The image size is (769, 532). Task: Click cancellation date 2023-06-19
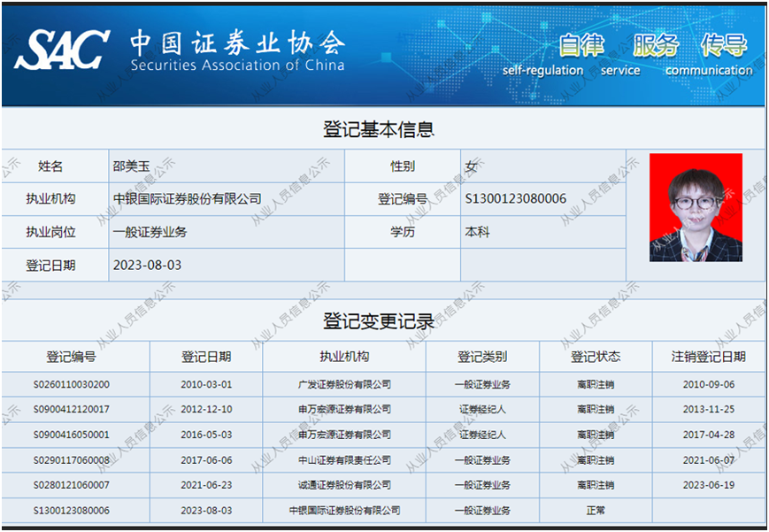click(x=709, y=485)
